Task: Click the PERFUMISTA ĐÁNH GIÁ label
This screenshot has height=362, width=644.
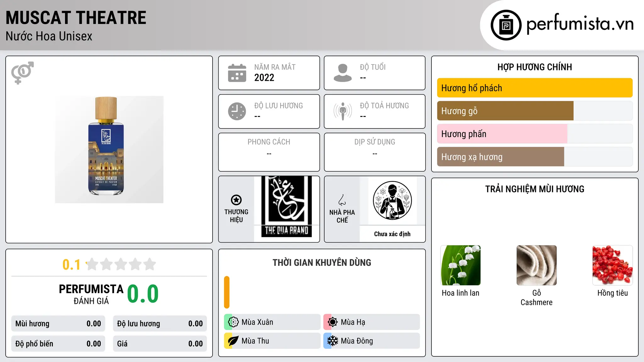Action: (91, 294)
